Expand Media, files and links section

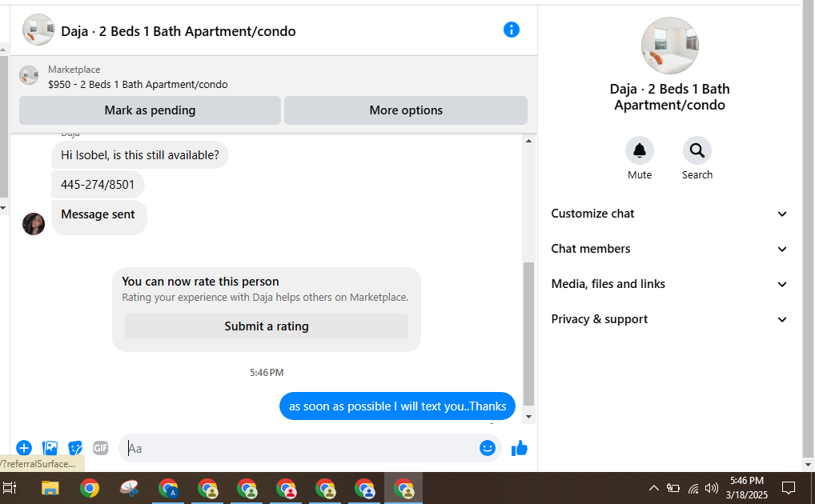coord(669,284)
